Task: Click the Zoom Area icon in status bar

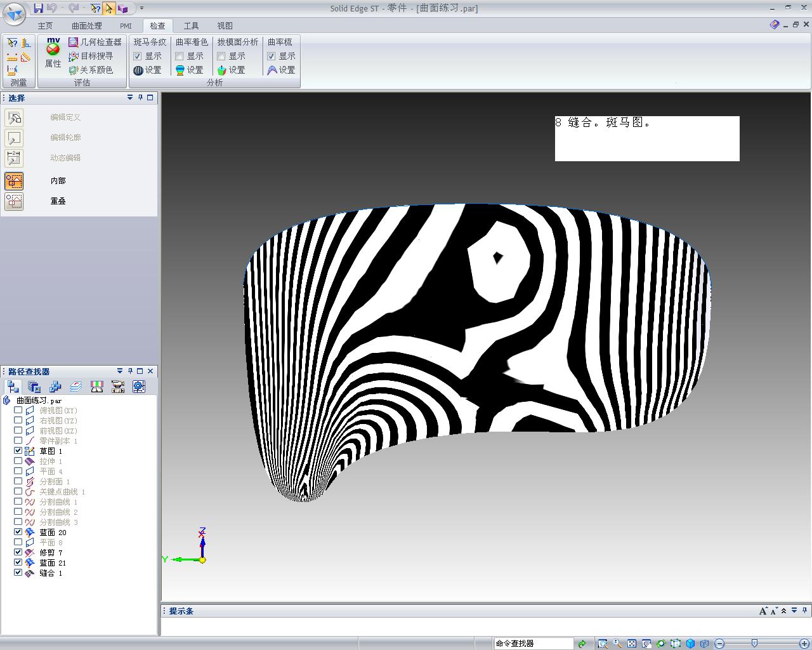Action: tap(603, 644)
